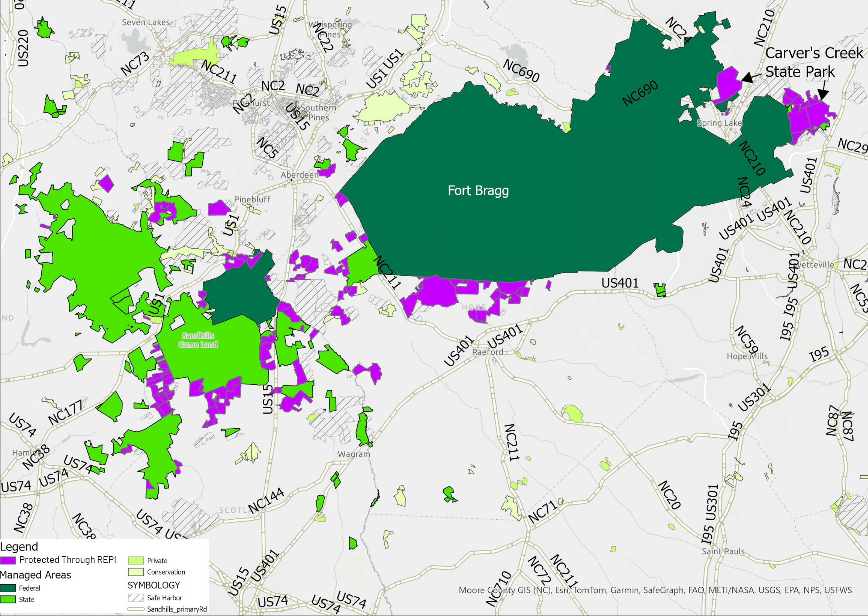
Task: Click the Pinebluff town label
Action: tap(252, 199)
